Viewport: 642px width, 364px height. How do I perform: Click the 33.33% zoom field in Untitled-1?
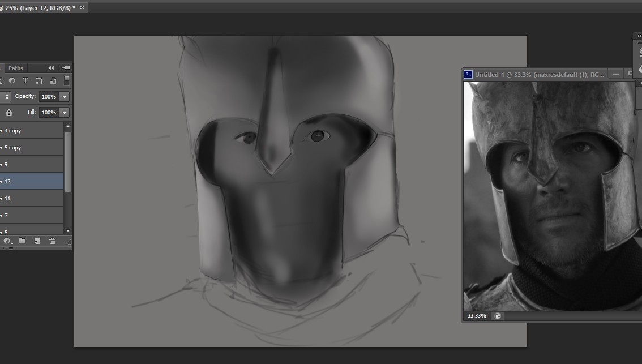click(x=477, y=316)
